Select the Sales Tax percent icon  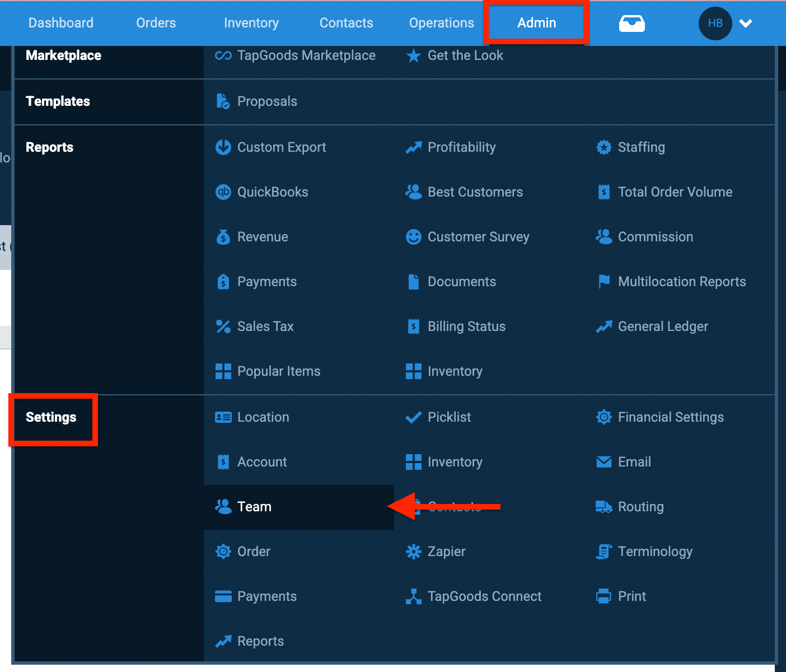point(223,326)
